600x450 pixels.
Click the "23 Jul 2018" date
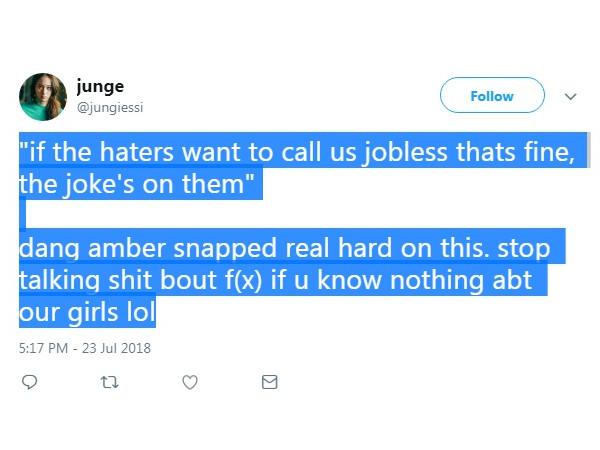click(x=115, y=348)
